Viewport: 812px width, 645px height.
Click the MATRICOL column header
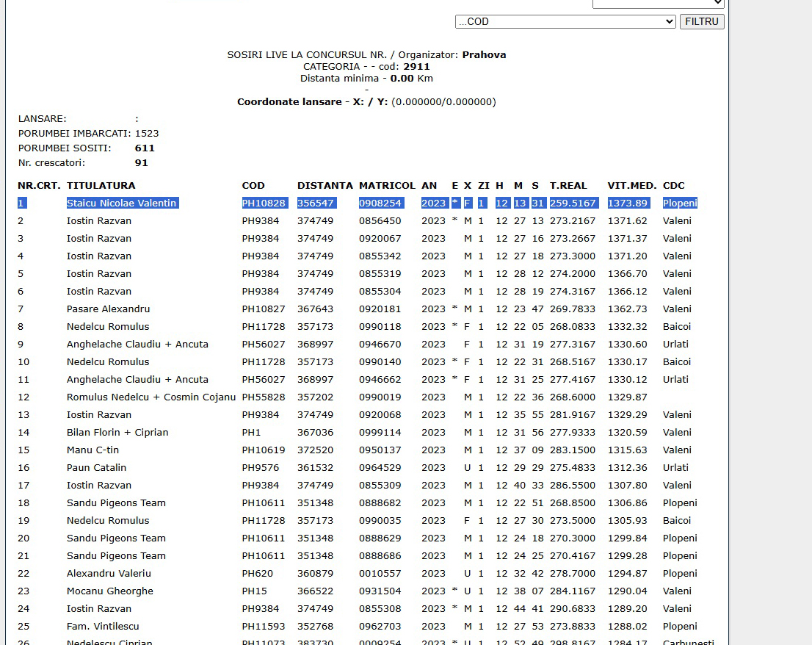click(x=387, y=185)
